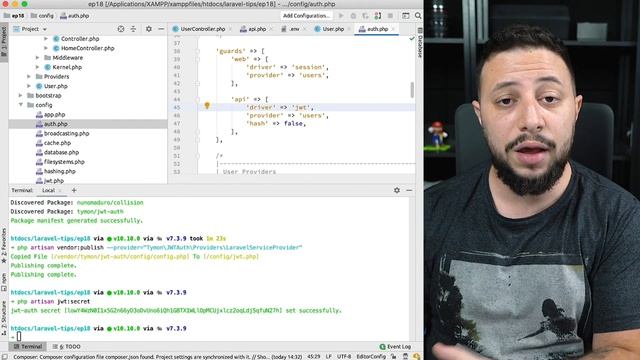Viewport: 640px width, 360px height.
Task: Click auth.php breadcrumb in navigation bar
Action: click(75, 16)
